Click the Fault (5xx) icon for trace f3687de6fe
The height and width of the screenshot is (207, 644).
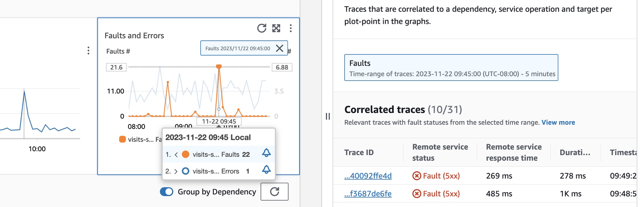[417, 193]
